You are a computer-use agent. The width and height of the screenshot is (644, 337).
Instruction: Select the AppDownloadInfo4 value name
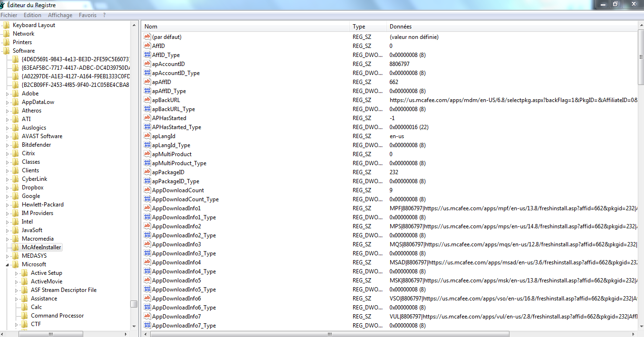point(176,262)
